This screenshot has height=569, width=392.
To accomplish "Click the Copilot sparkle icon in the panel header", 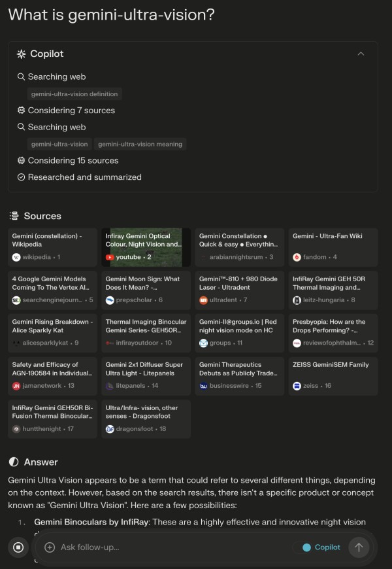I will pos(21,54).
